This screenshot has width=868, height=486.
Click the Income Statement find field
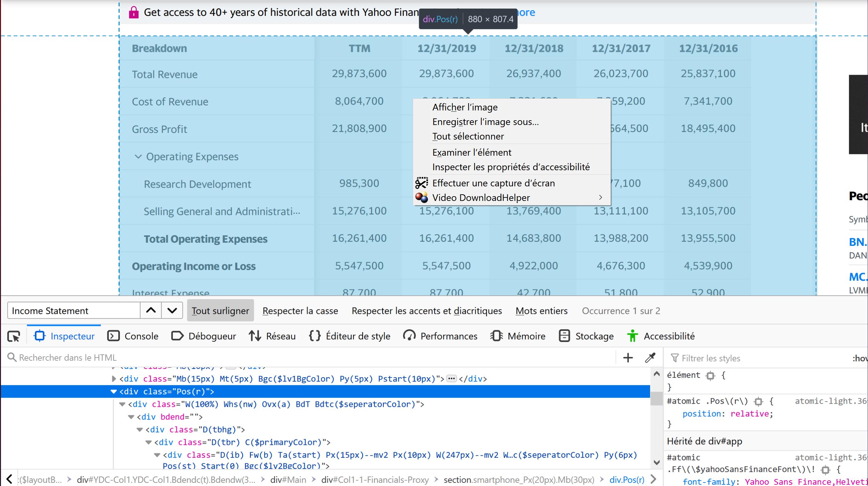pos(73,310)
